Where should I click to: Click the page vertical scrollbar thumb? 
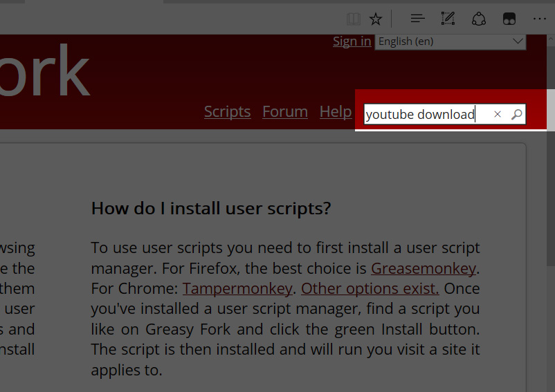(x=551, y=156)
